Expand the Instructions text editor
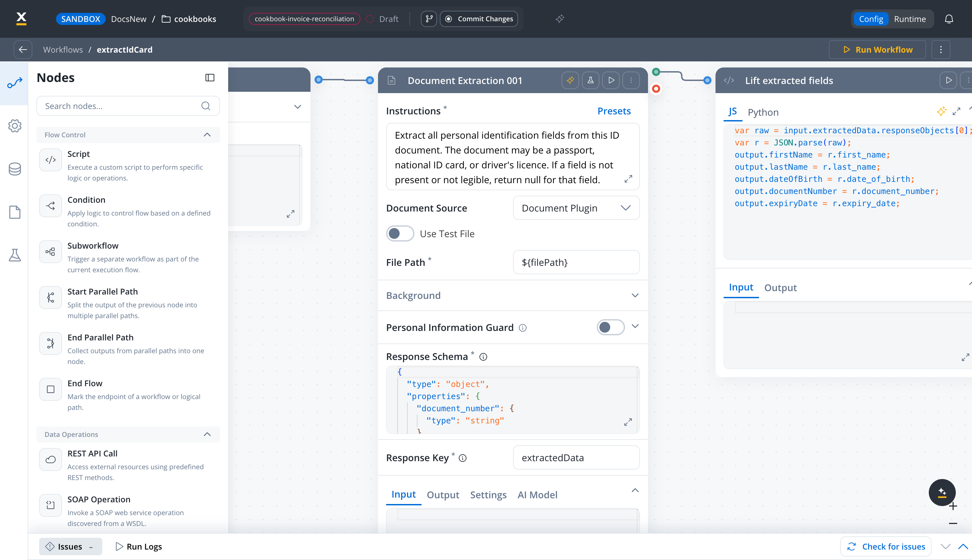The image size is (972, 560). pos(628,179)
